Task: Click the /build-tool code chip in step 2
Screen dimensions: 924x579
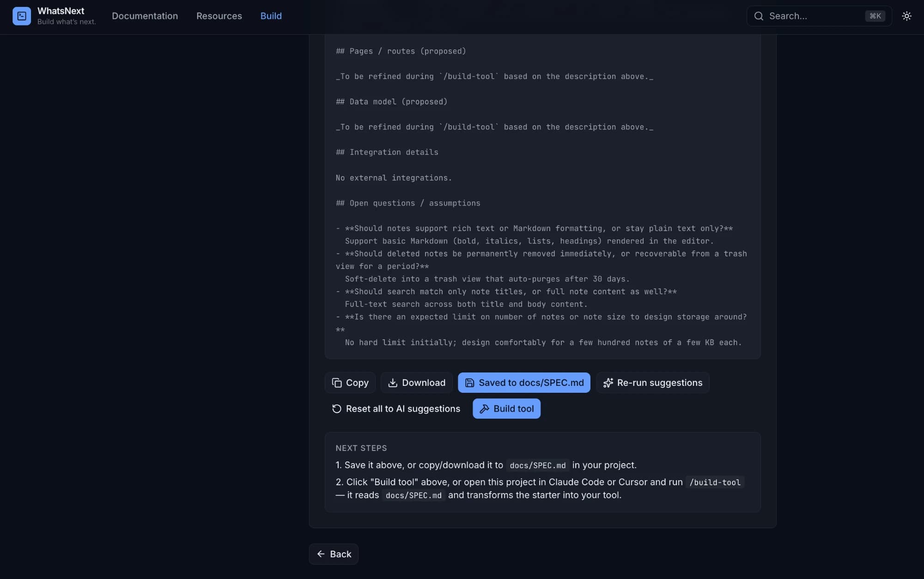Action: coord(715,482)
